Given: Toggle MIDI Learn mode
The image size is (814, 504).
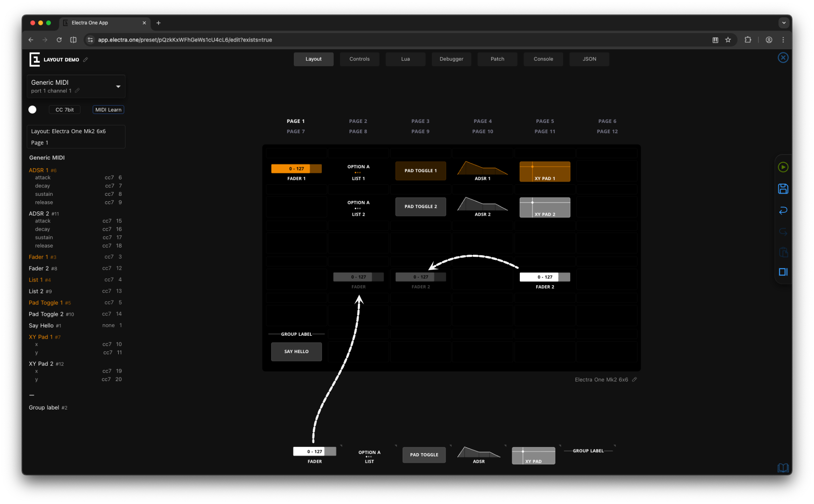Looking at the screenshot, I should (x=108, y=110).
